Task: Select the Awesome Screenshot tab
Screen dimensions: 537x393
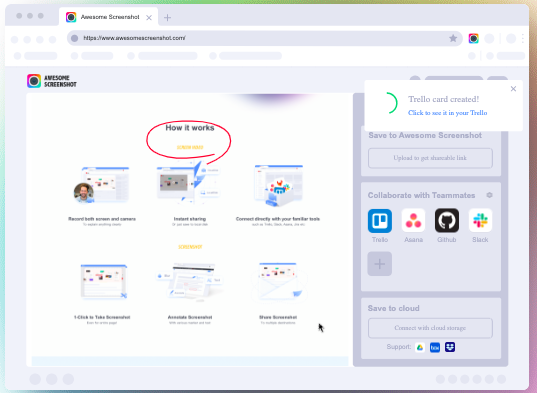Action: [108, 17]
